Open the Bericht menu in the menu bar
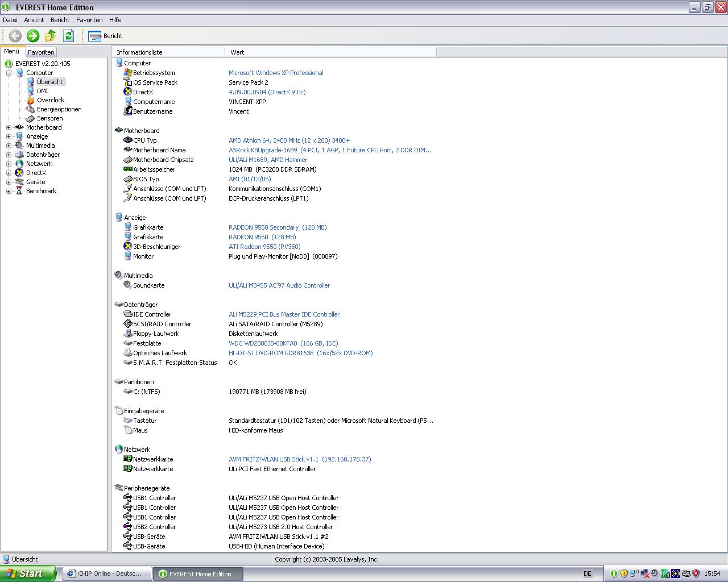This screenshot has height=582, width=728. click(x=60, y=20)
